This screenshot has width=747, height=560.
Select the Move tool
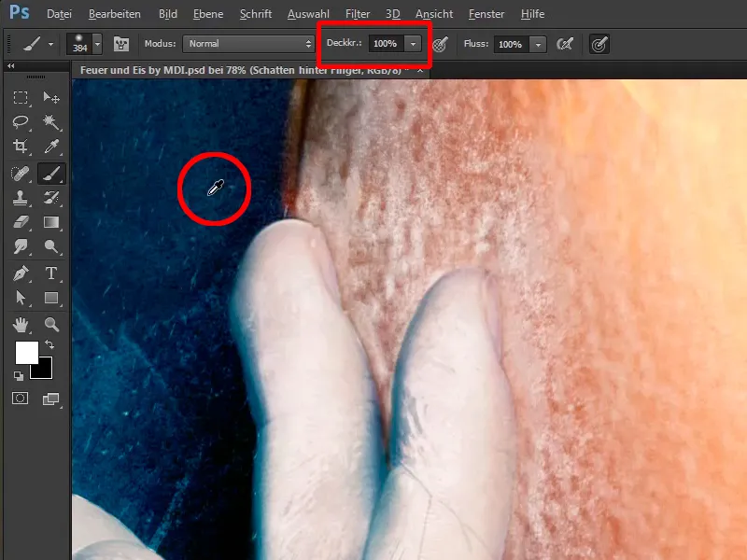coord(51,98)
